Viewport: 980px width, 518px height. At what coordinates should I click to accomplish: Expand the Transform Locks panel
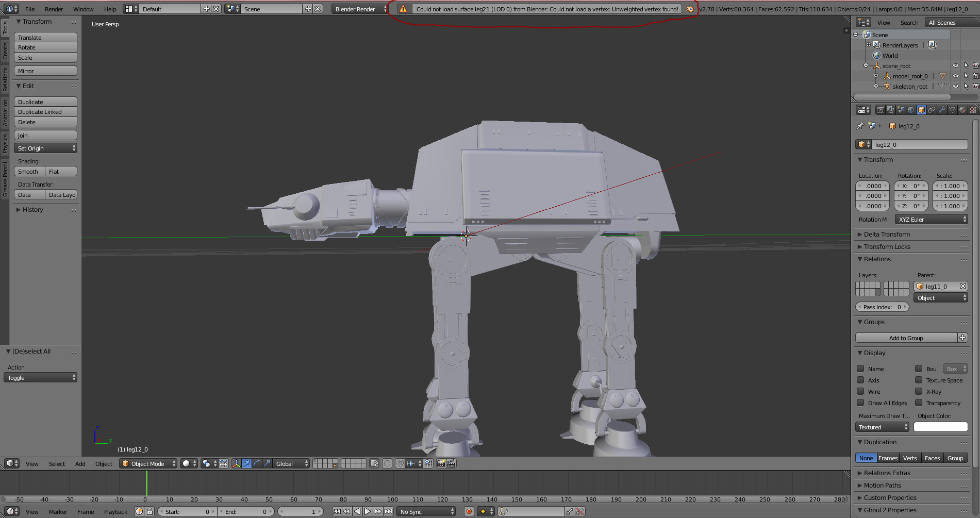(x=887, y=246)
